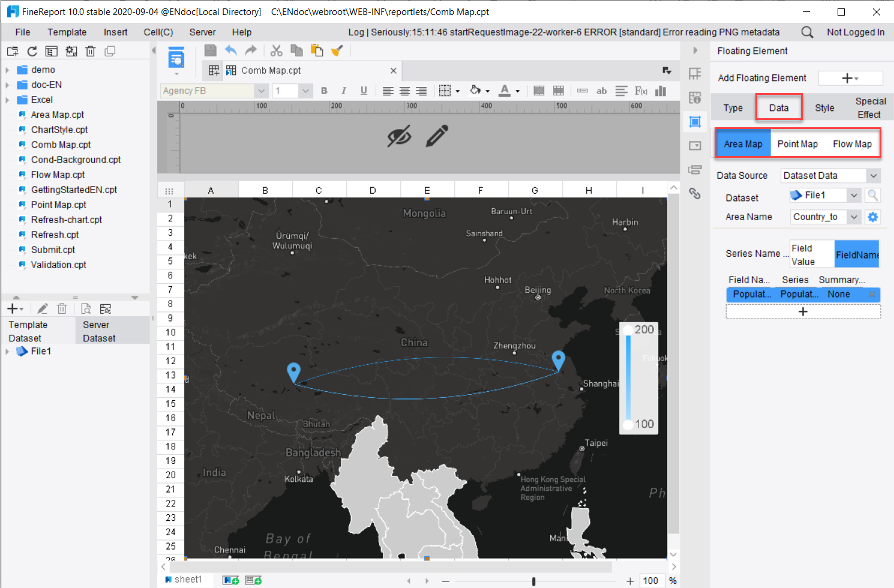
Task: Toggle italic formatting
Action: pos(343,90)
